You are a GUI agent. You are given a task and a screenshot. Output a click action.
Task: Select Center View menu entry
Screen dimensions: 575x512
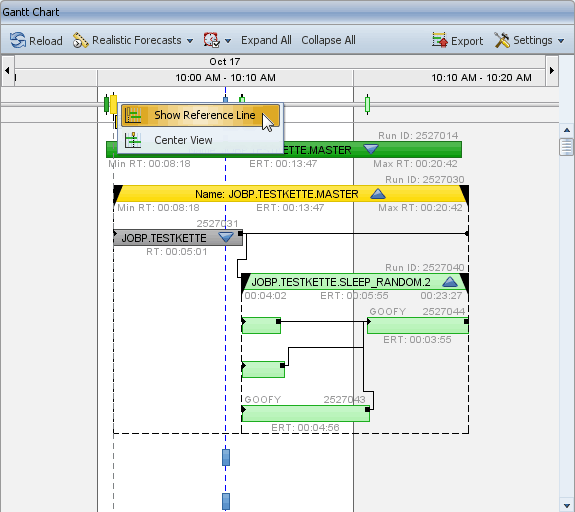tap(200, 140)
